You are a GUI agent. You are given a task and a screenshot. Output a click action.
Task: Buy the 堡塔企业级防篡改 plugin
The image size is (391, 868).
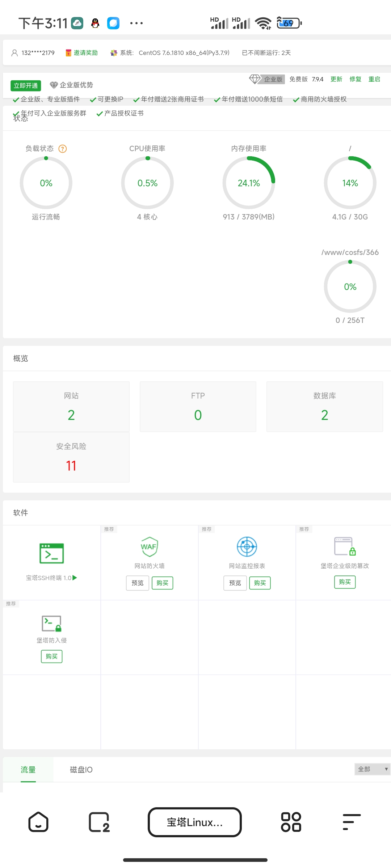click(345, 582)
